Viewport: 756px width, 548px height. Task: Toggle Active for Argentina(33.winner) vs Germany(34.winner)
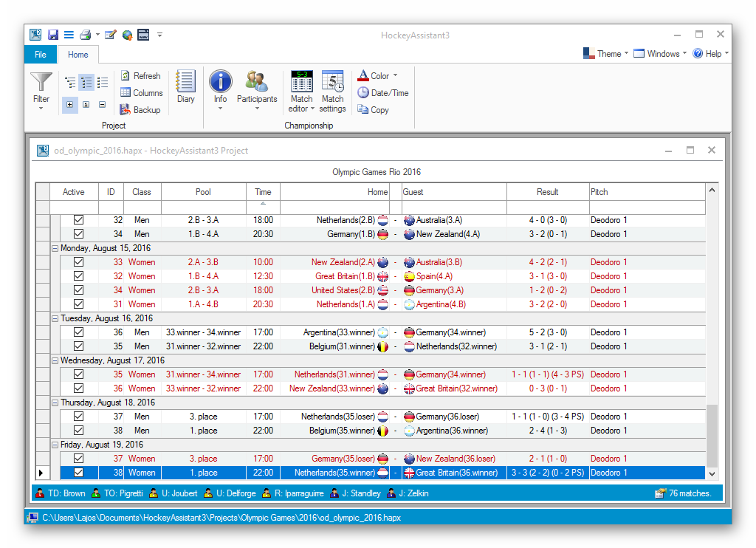click(x=78, y=332)
